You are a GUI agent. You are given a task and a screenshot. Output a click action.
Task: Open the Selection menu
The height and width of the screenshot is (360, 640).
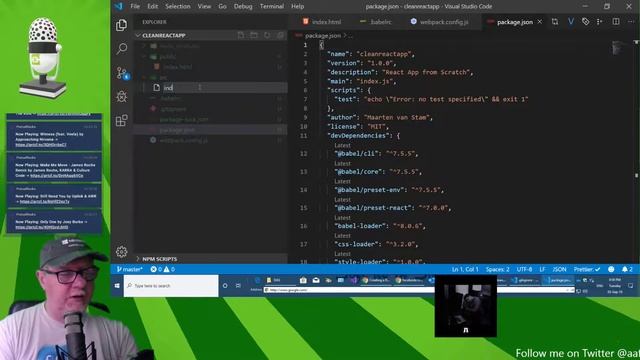tap(178, 7)
